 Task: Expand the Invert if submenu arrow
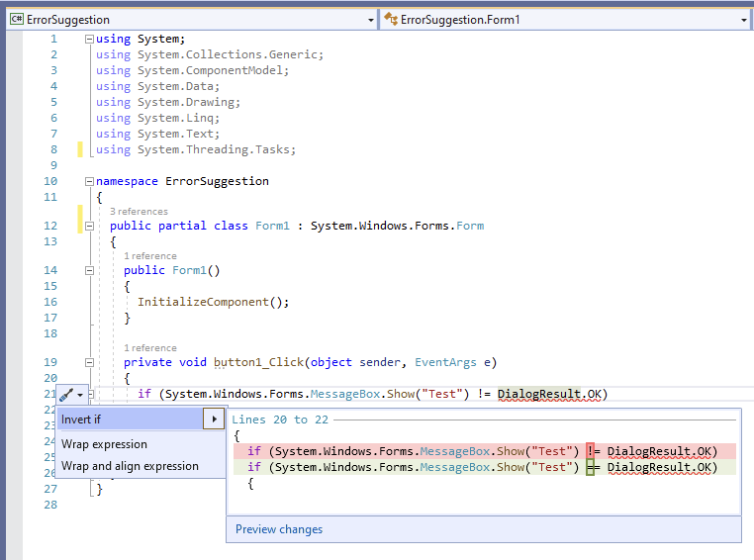214,420
